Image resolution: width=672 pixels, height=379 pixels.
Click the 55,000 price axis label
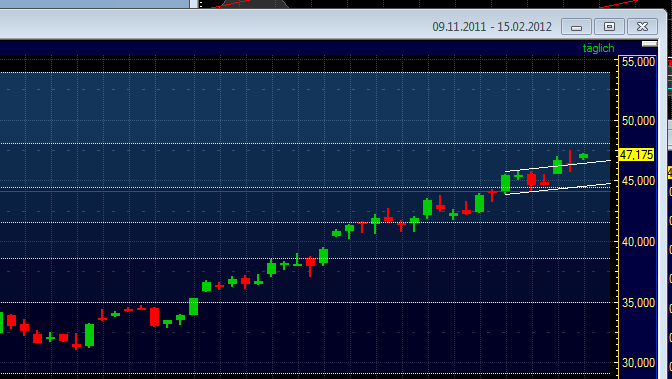point(638,62)
